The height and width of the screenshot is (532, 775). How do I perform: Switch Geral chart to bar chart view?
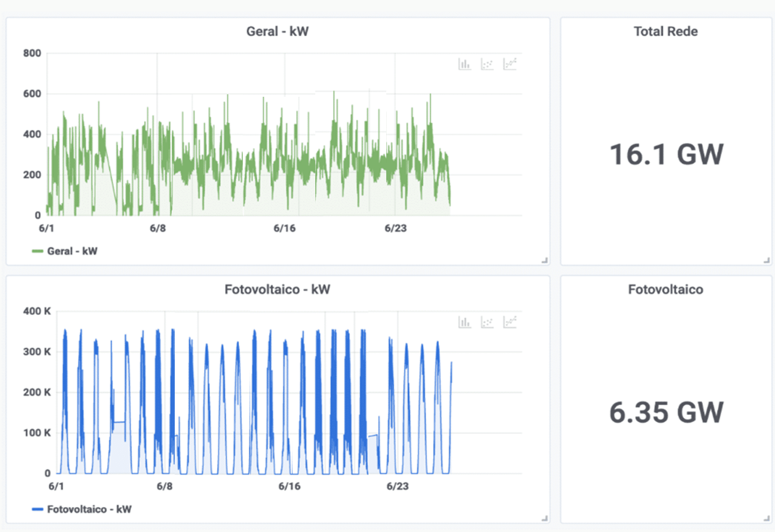(x=464, y=64)
